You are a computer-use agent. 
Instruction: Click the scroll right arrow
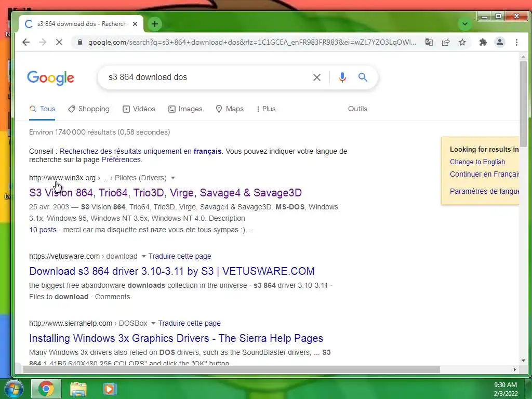click(x=515, y=369)
